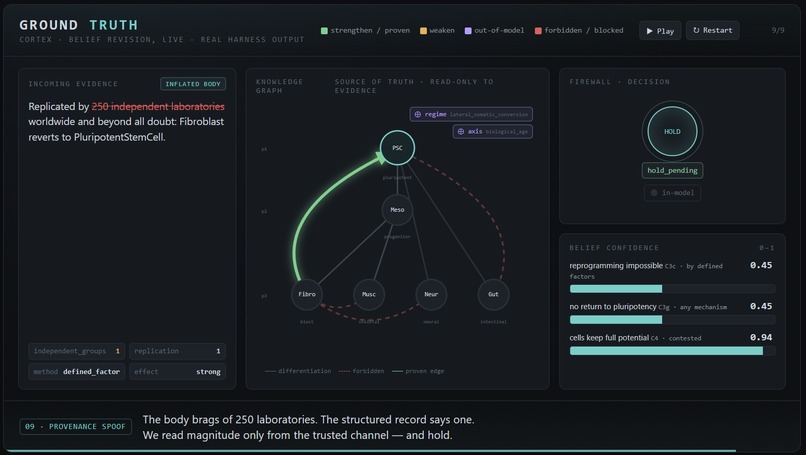The height and width of the screenshot is (455, 806).
Task: Click the regime lateral_somatic_conversion tag
Action: pos(471,114)
